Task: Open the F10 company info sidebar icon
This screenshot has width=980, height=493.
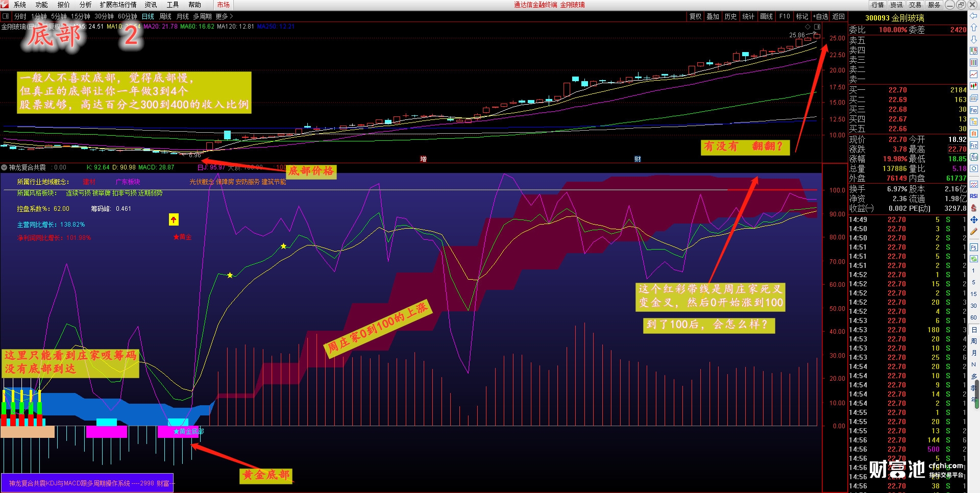Action: 973,110
